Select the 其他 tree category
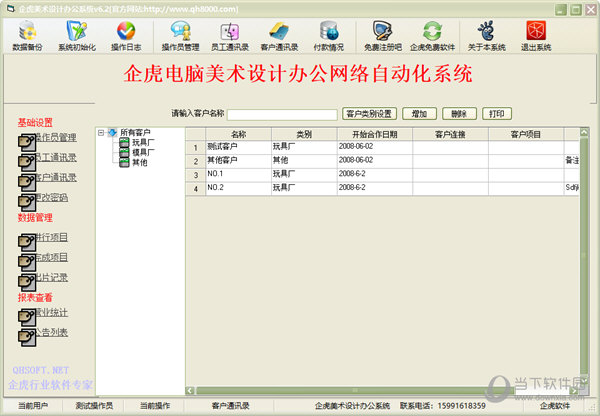Viewport: 600px width, 416px height. click(x=140, y=162)
